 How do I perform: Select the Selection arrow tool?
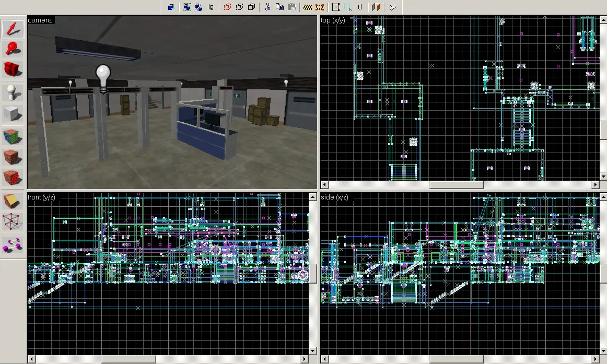pos(13,29)
